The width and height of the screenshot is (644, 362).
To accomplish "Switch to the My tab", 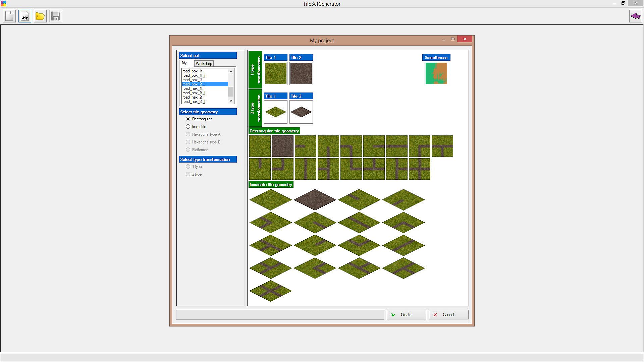I will tap(184, 63).
